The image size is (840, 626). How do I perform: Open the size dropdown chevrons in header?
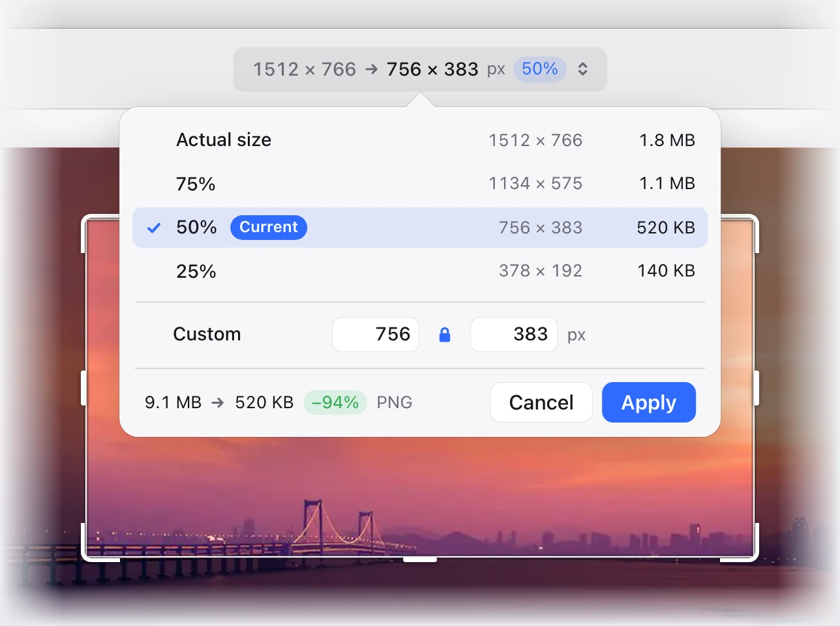click(583, 69)
